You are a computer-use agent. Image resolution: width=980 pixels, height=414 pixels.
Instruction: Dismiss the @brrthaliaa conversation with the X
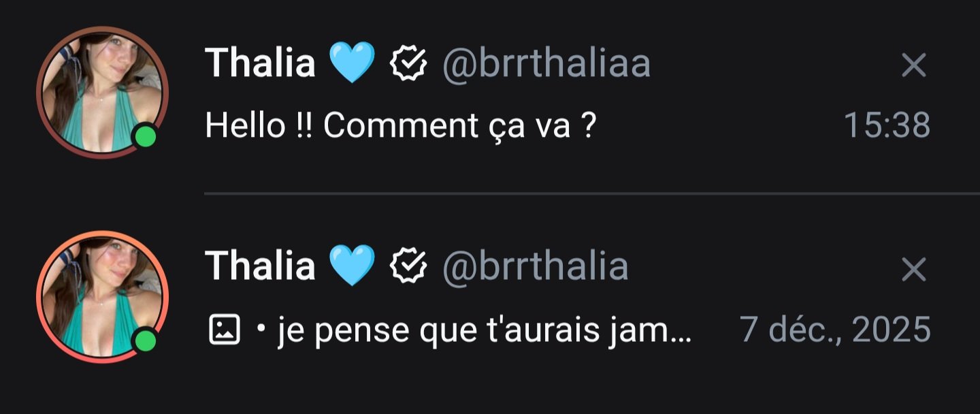tap(913, 65)
